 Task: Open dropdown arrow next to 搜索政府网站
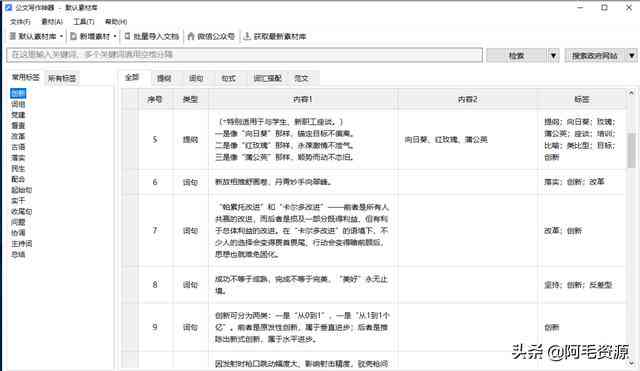[632, 55]
